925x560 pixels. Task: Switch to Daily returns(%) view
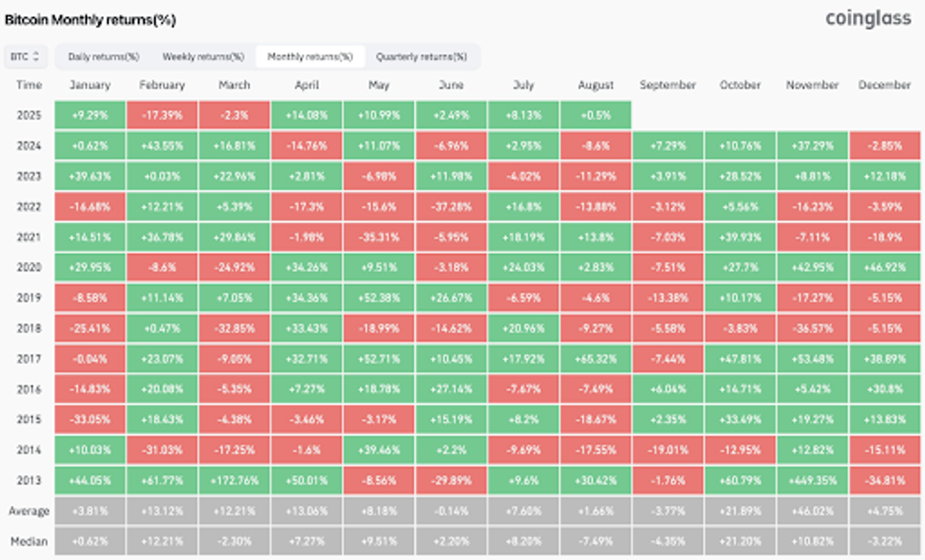click(x=103, y=57)
